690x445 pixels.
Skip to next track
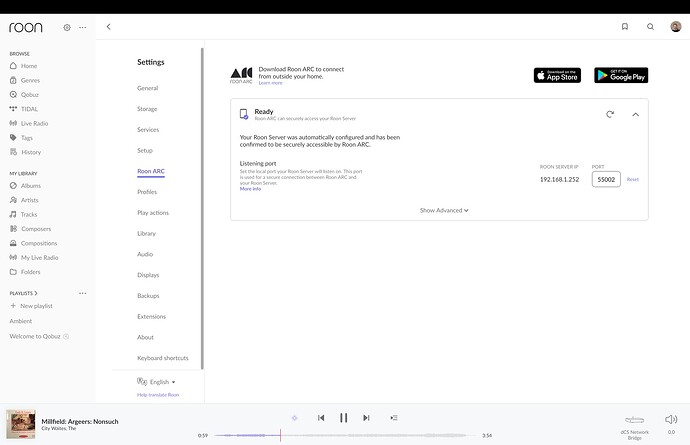[x=366, y=418]
